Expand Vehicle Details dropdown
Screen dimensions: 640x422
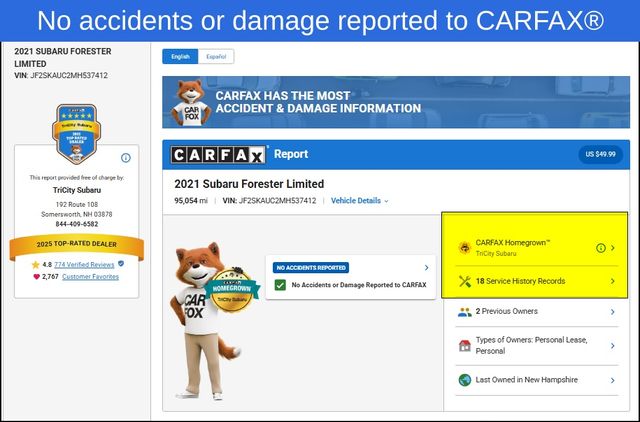click(360, 201)
